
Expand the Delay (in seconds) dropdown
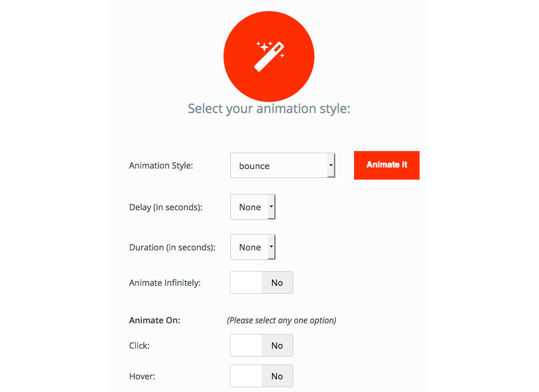click(x=253, y=207)
